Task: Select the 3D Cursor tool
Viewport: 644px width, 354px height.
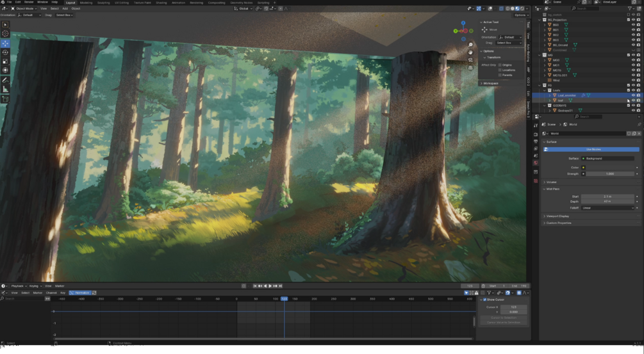Action: 5,34
